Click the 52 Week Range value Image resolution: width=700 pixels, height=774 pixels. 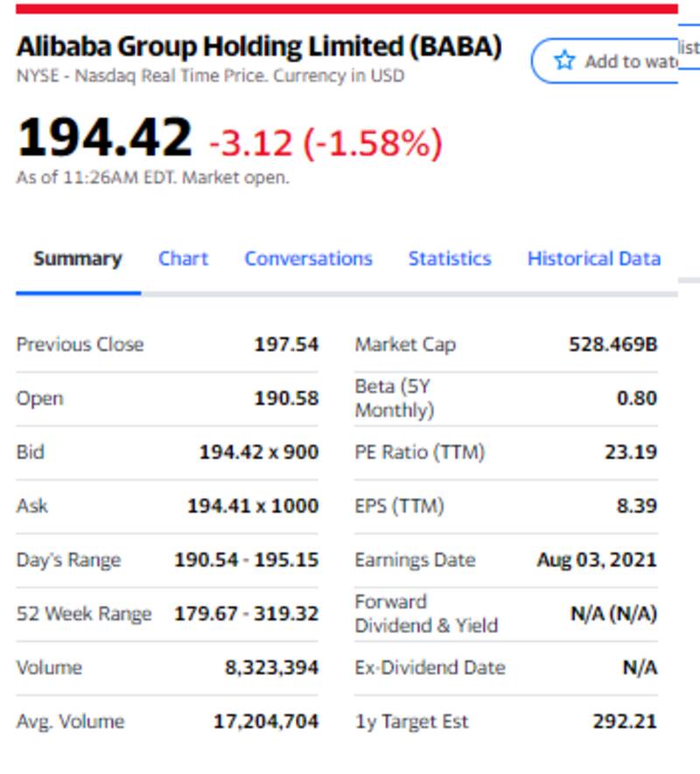click(246, 614)
